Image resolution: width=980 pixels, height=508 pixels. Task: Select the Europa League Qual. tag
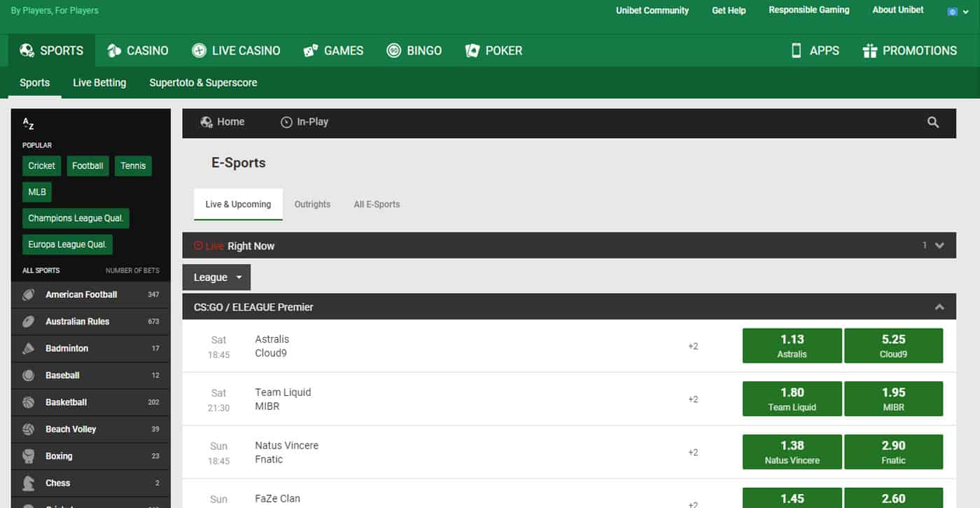67,245
